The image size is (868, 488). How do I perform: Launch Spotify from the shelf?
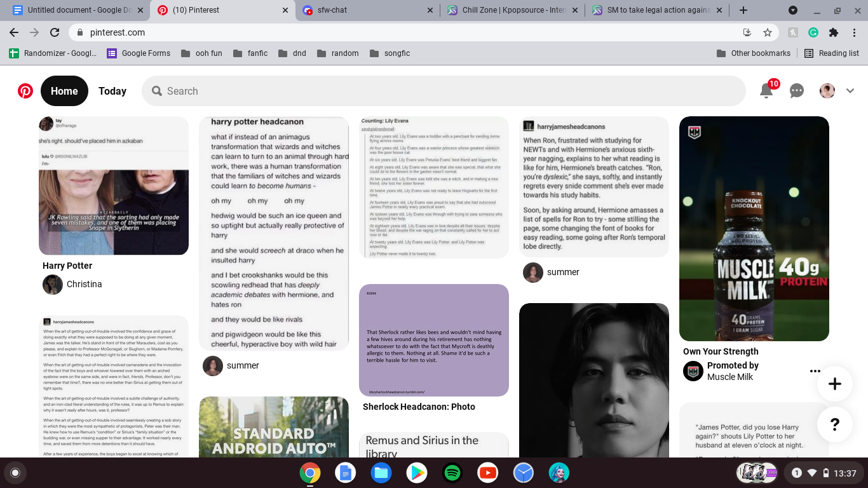pos(452,473)
